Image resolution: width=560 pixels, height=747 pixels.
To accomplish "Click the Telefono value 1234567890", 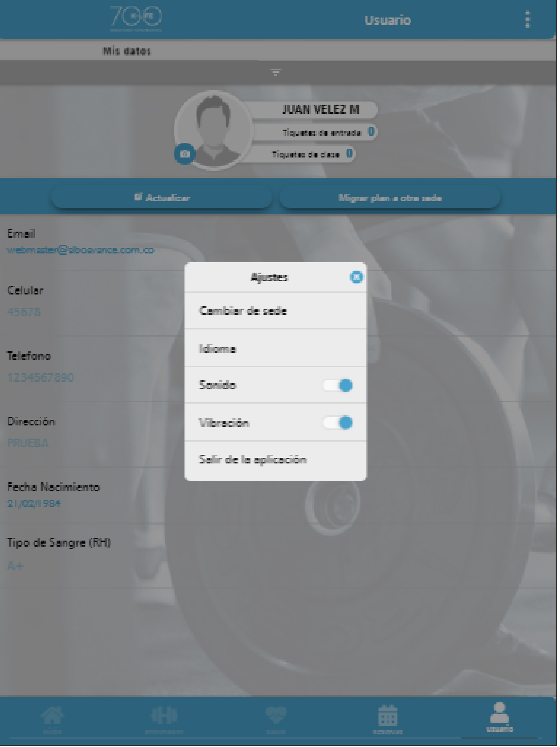I will [x=40, y=377].
